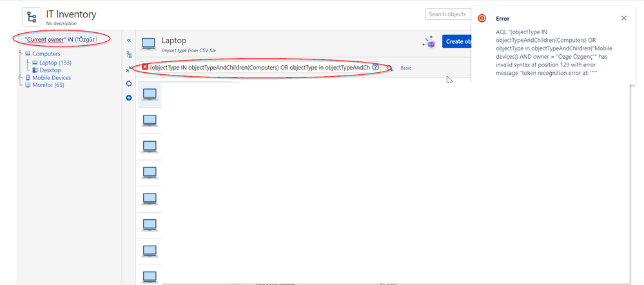Click the 'No description' subtitle
Screen dimensions: 644x285
click(x=61, y=24)
